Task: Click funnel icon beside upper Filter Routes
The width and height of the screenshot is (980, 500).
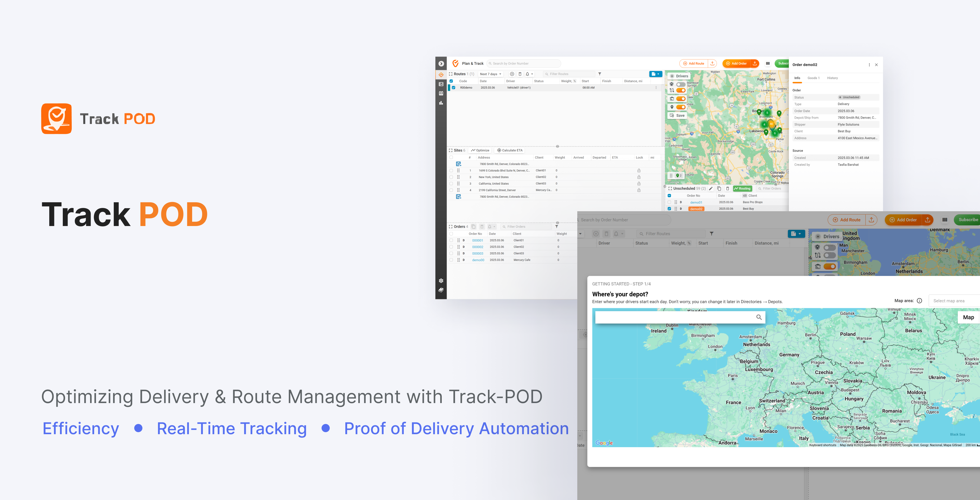Action: [x=599, y=74]
